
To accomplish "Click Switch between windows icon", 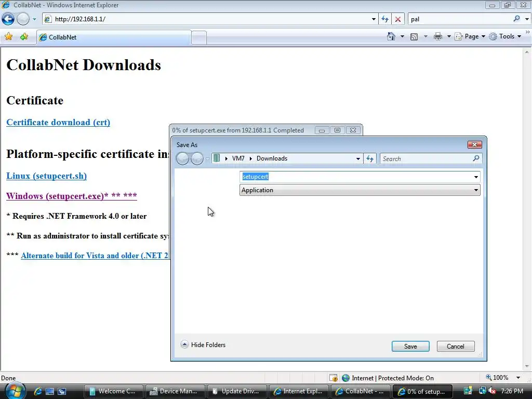I will (x=62, y=391).
